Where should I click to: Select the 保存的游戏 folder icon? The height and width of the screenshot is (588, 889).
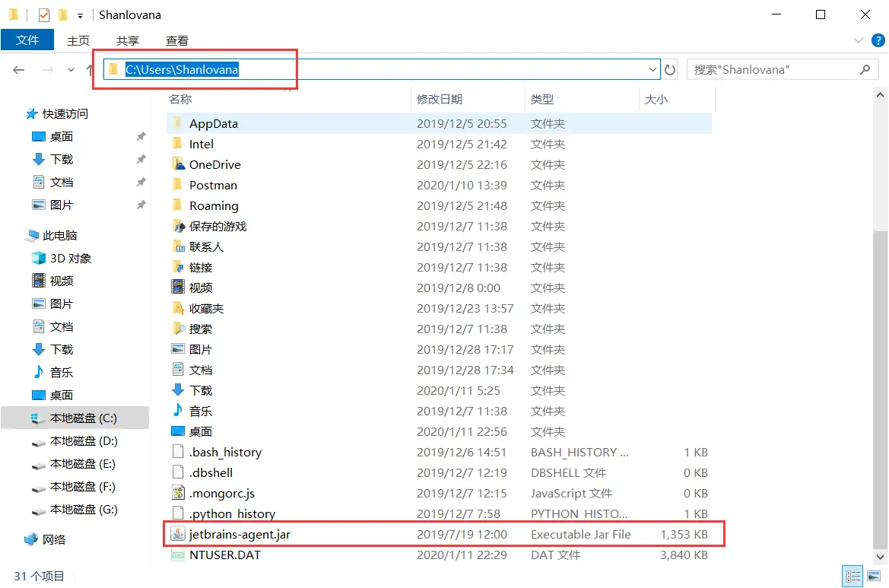pyautogui.click(x=178, y=226)
